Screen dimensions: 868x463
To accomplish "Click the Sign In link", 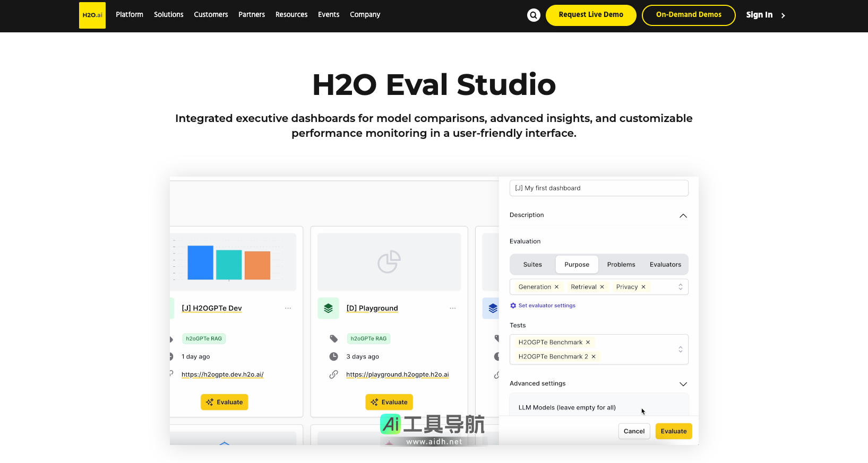I will (x=759, y=15).
